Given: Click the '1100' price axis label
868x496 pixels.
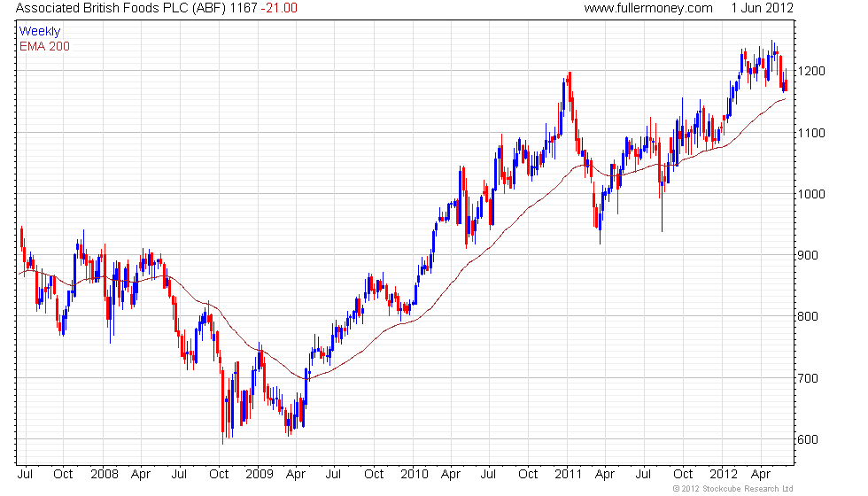Looking at the screenshot, I should [811, 133].
